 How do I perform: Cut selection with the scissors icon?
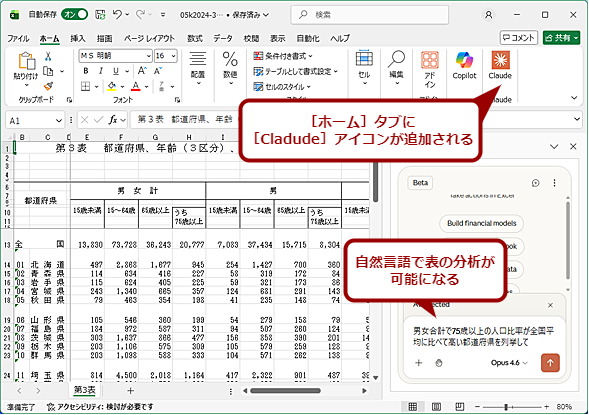click(x=48, y=56)
